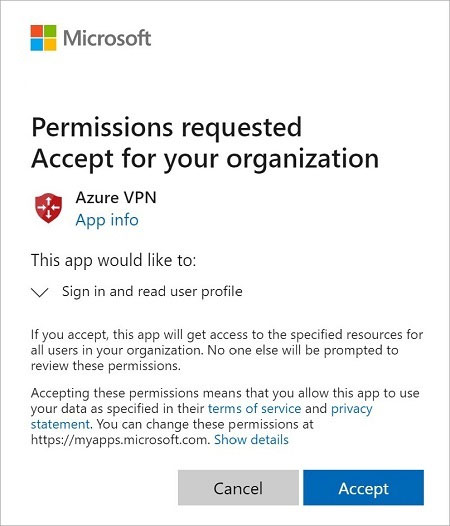Click the Permissions requested heading
The height and width of the screenshot is (526, 450).
click(166, 127)
